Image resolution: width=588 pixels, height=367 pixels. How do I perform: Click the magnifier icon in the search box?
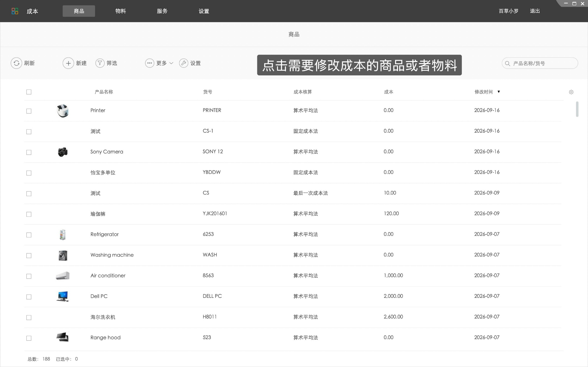(x=507, y=63)
